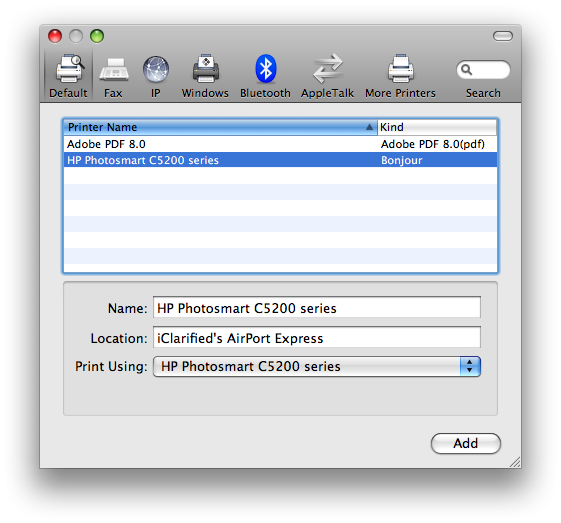The image size is (561, 523).
Task: Zoom the window with green button
Action: (x=97, y=36)
